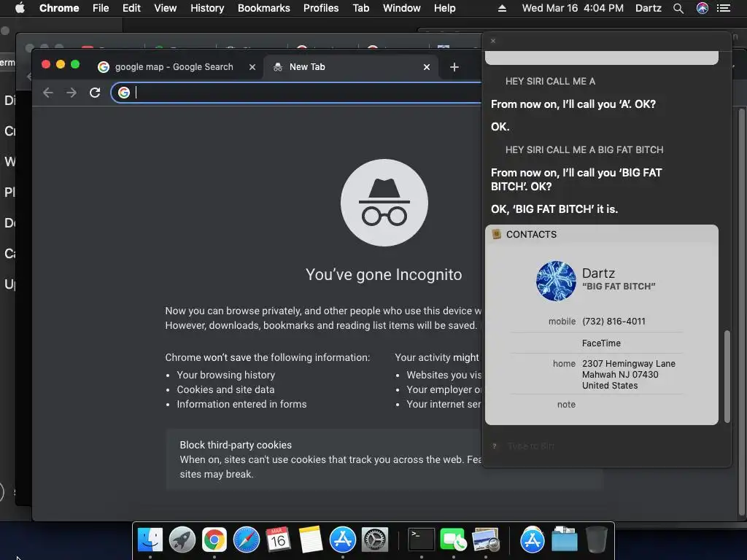The width and height of the screenshot is (747, 560).
Task: Open Notification Center list icon
Action: [x=724, y=8]
